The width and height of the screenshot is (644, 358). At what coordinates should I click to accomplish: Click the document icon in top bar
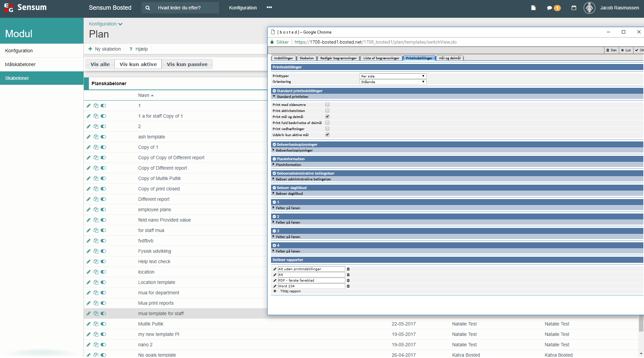(x=533, y=8)
